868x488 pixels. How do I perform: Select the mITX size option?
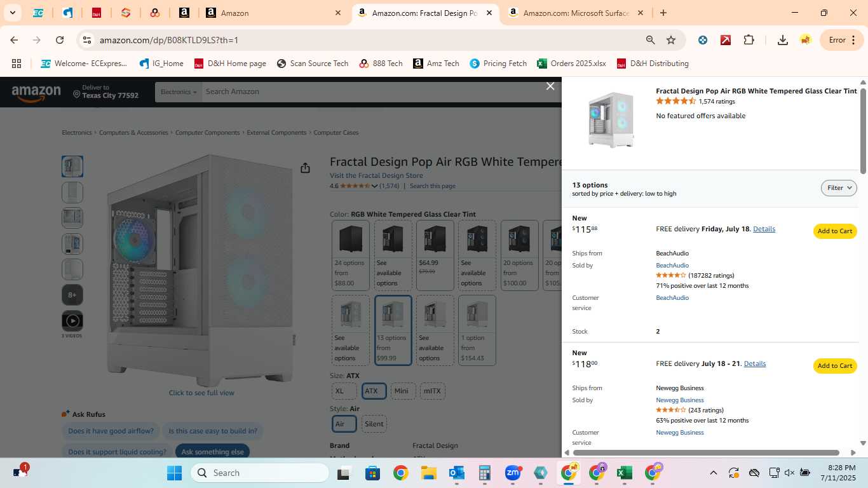pos(432,391)
